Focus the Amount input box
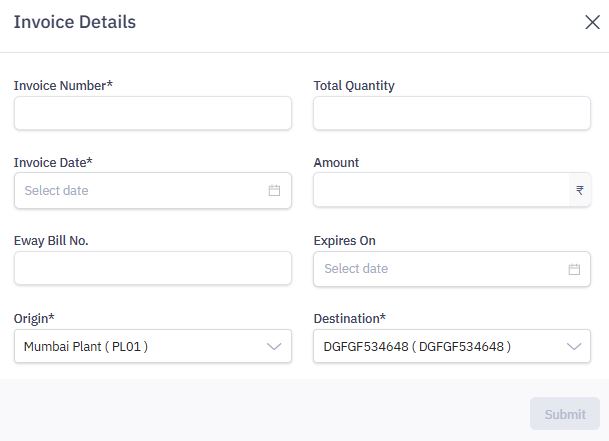609x441 pixels. tap(440, 190)
